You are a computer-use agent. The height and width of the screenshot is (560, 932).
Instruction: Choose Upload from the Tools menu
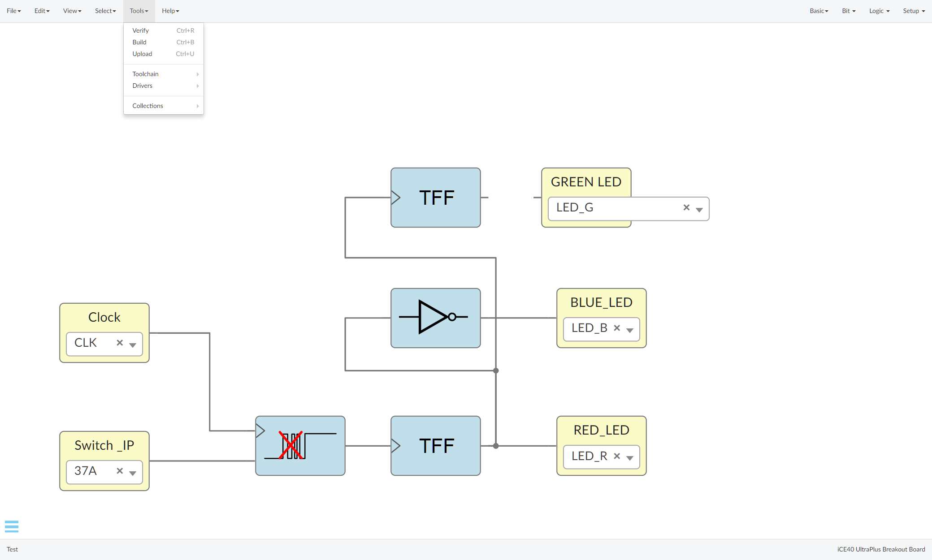[x=142, y=54]
